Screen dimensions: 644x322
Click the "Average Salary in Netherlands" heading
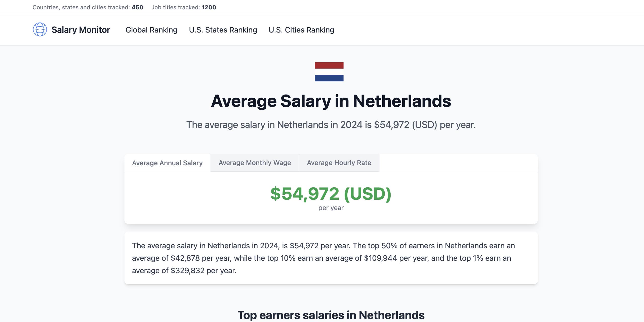coord(331,101)
